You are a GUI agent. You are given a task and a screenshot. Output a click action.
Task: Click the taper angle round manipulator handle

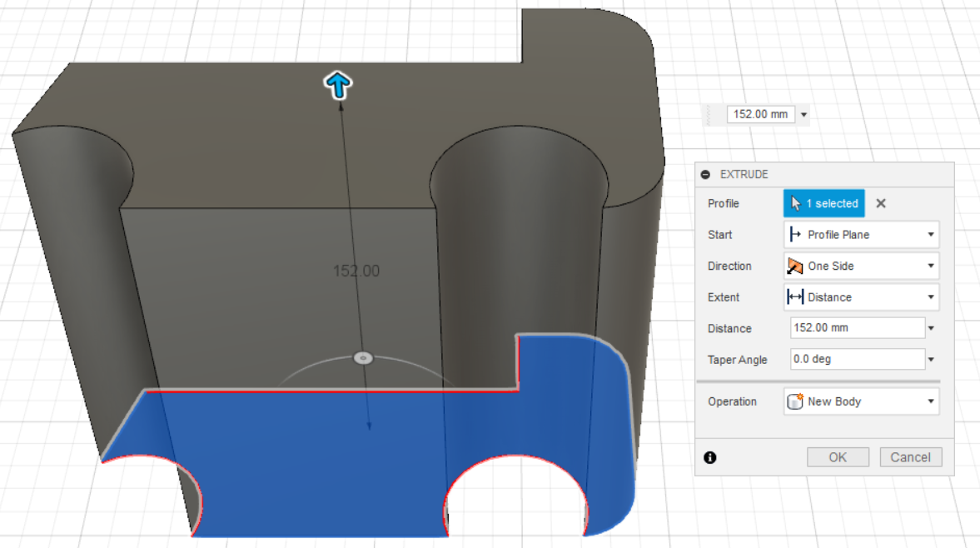[363, 358]
